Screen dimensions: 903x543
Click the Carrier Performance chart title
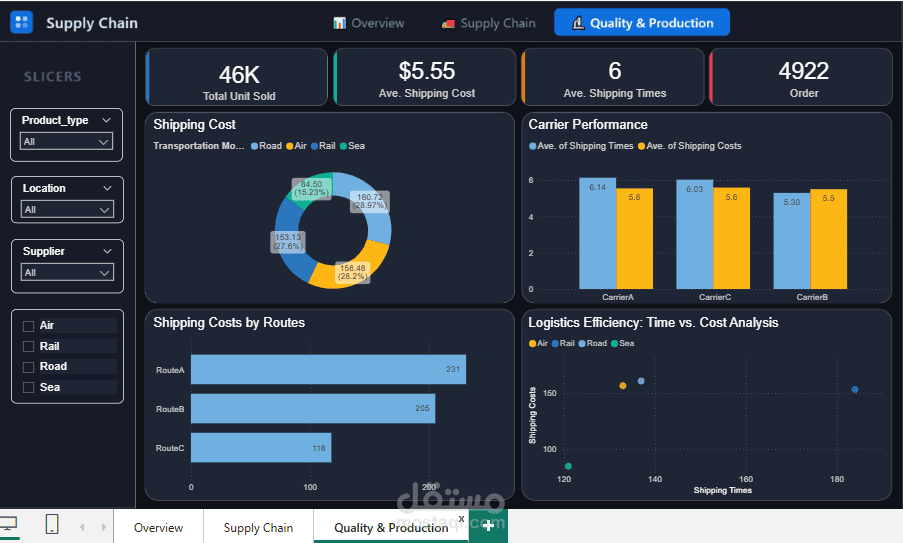click(588, 124)
